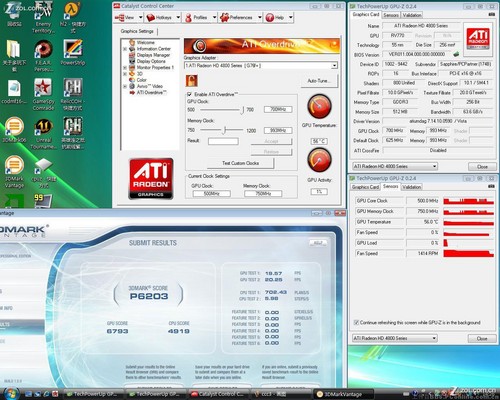Open the Preferences menu in Catalyst

240,17
